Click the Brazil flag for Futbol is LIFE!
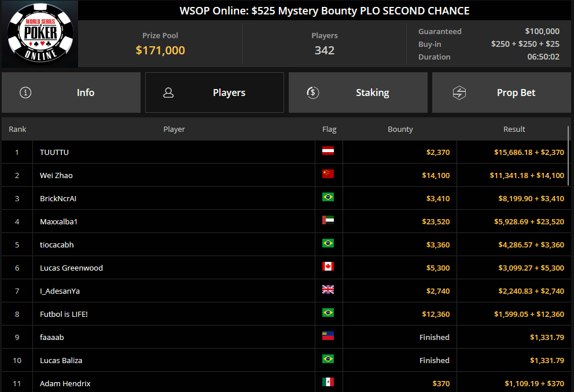574x392 pixels. (328, 313)
